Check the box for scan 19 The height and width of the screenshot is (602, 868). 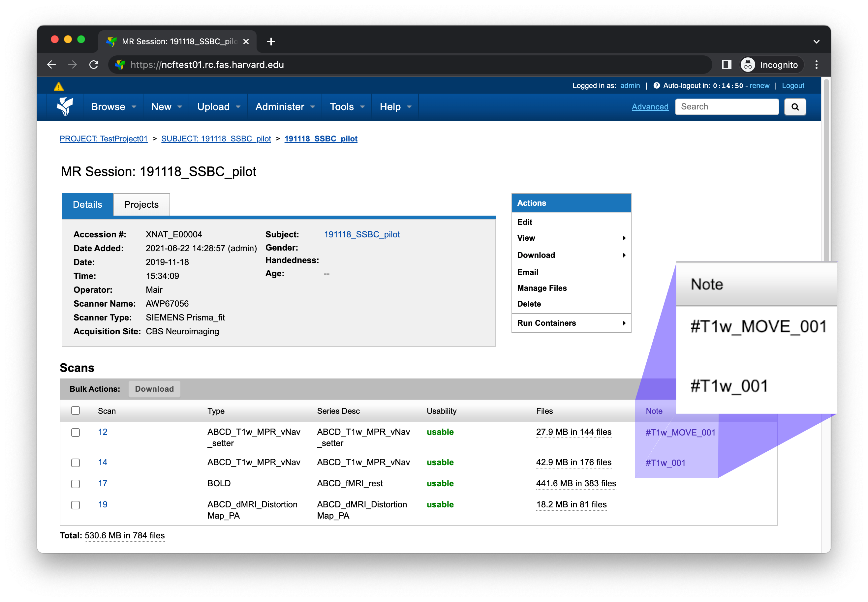pyautogui.click(x=76, y=505)
